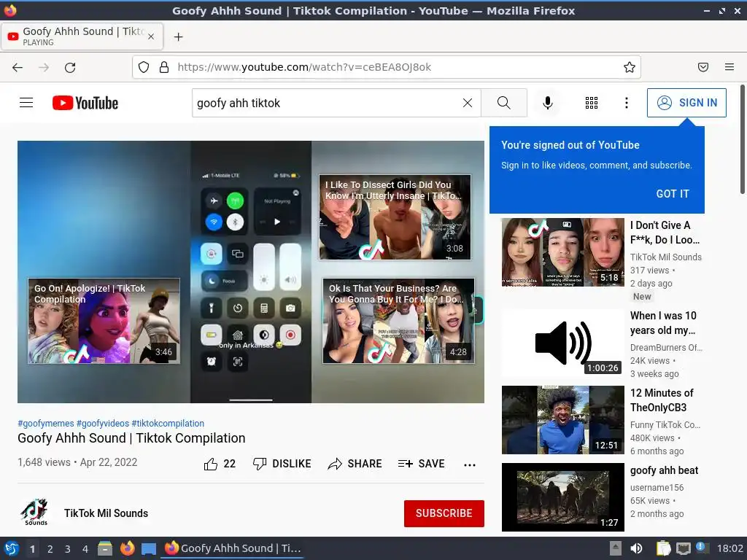The width and height of the screenshot is (747, 560).
Task: Click the #goofymemes hashtag
Action: tap(46, 424)
